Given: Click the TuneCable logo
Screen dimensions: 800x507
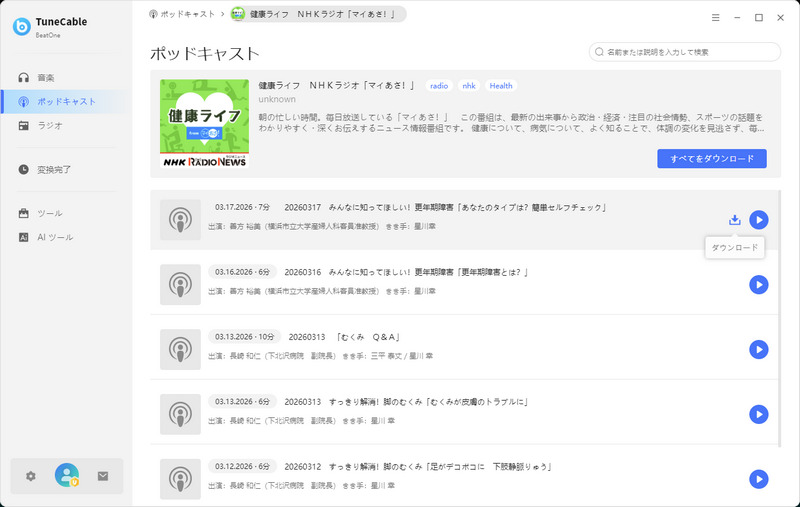Looking at the screenshot, I should (x=21, y=27).
